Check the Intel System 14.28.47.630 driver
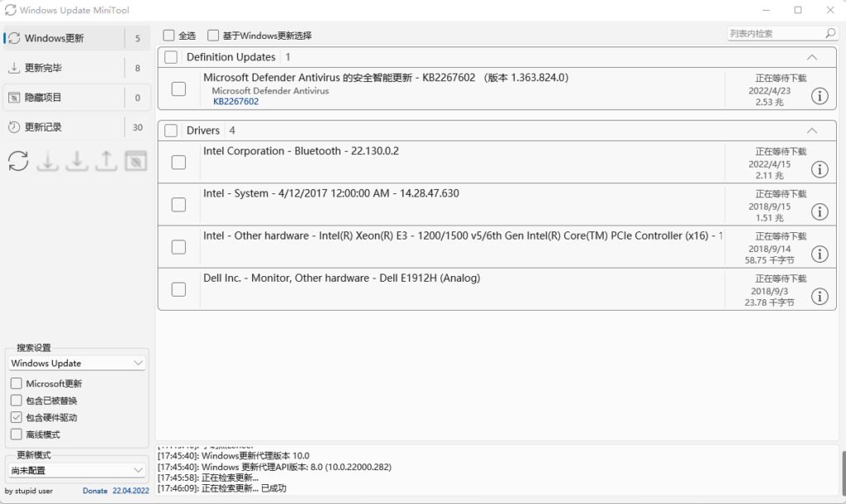This screenshot has width=846, height=504. click(178, 205)
